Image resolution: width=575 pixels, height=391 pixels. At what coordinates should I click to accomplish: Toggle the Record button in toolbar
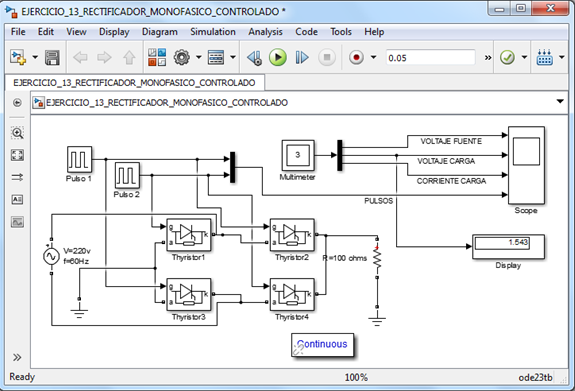click(356, 58)
